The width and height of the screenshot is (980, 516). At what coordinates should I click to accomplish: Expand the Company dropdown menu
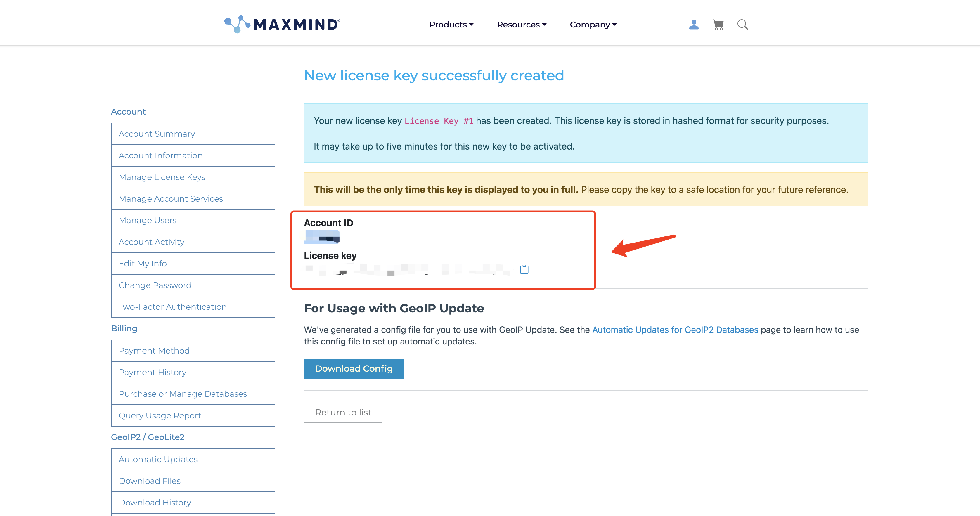(x=593, y=25)
